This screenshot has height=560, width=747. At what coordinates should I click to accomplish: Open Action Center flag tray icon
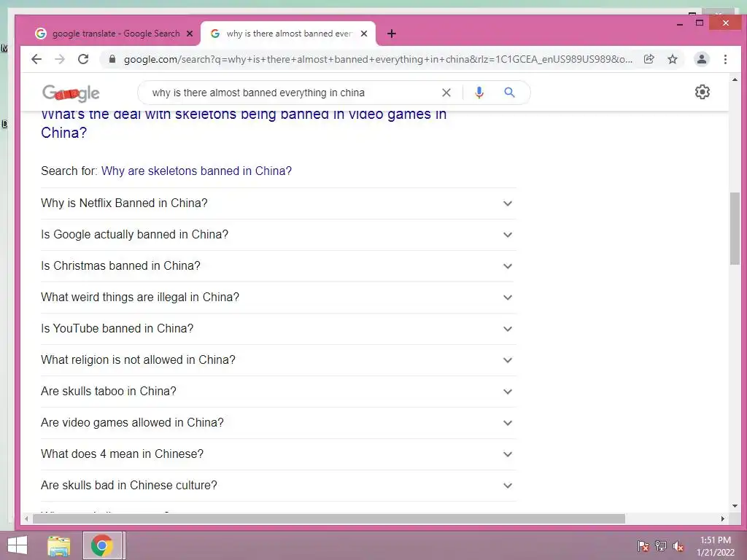pos(643,545)
